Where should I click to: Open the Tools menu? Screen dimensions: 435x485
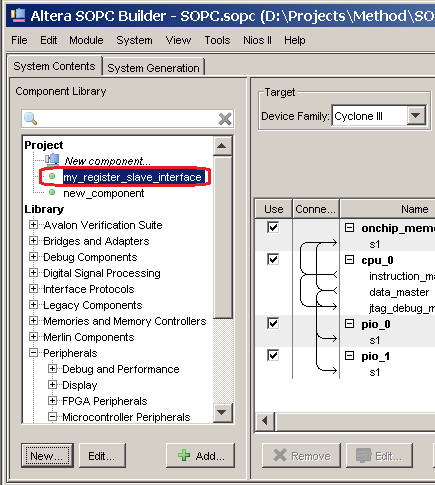217,40
